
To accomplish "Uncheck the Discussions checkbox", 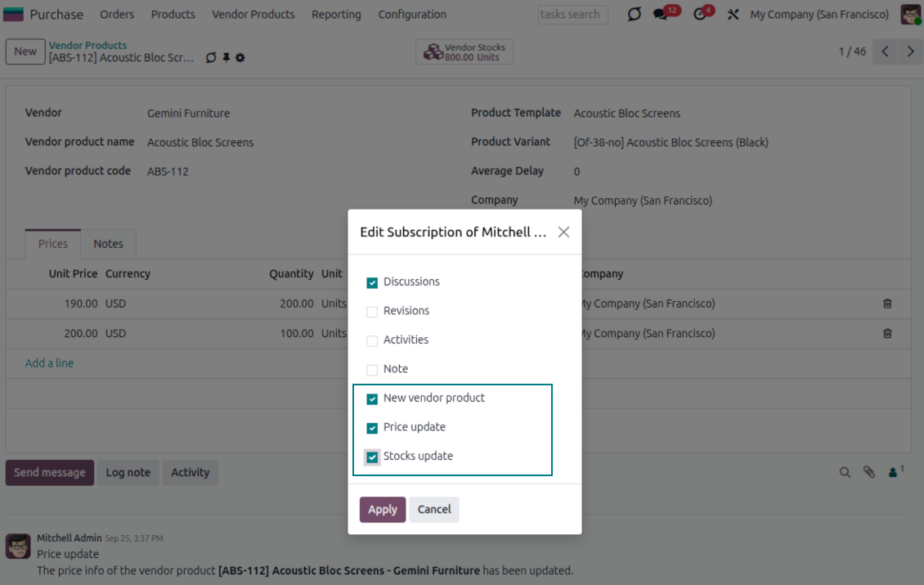I will pyautogui.click(x=372, y=282).
